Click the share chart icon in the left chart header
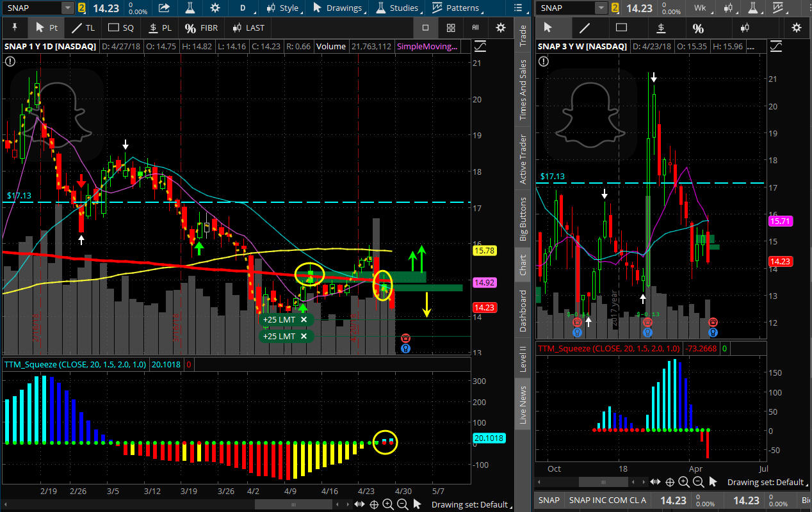 (x=165, y=8)
